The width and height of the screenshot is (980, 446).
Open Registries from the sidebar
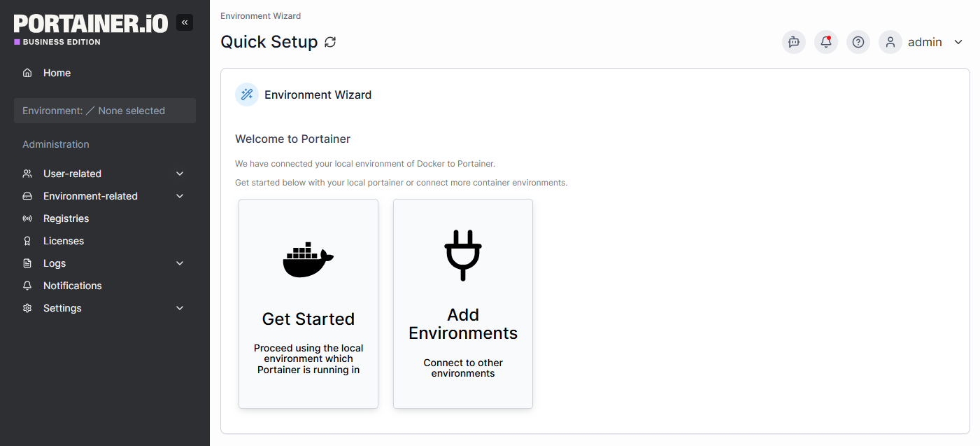click(66, 218)
